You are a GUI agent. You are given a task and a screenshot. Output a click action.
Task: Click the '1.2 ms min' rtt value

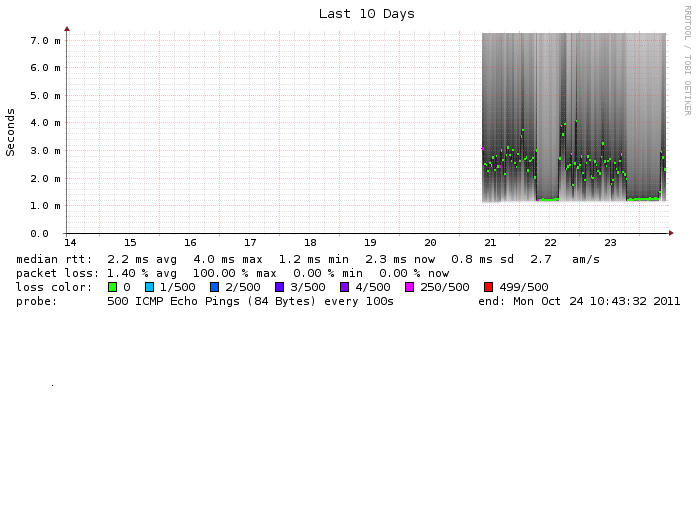[314, 259]
